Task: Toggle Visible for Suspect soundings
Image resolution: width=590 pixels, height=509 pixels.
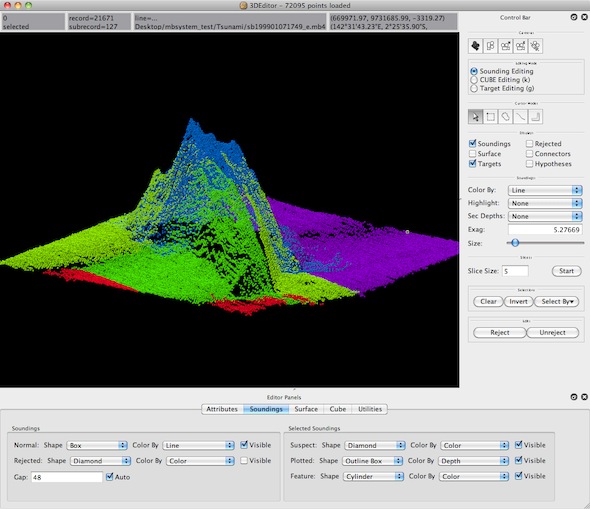Action: 519,445
